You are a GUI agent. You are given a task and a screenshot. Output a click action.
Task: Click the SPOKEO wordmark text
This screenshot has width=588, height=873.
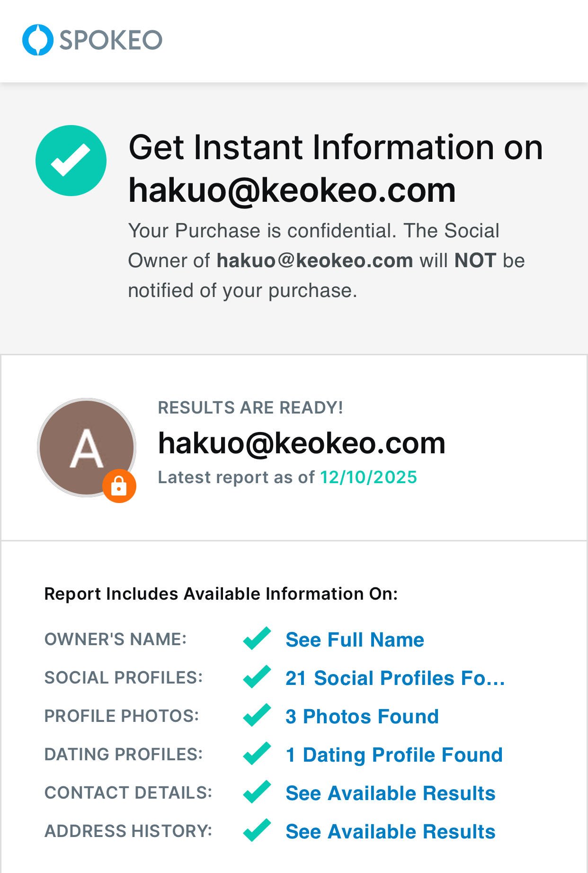(111, 40)
